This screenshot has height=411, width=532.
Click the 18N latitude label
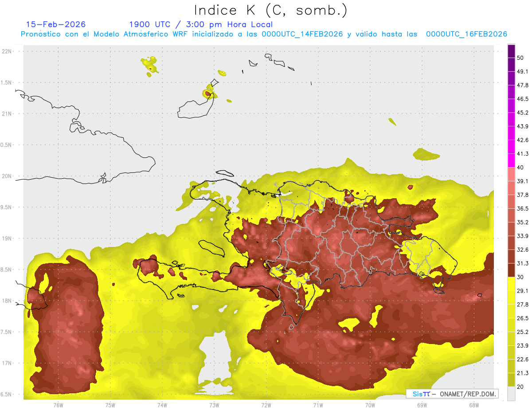pyautogui.click(x=7, y=301)
